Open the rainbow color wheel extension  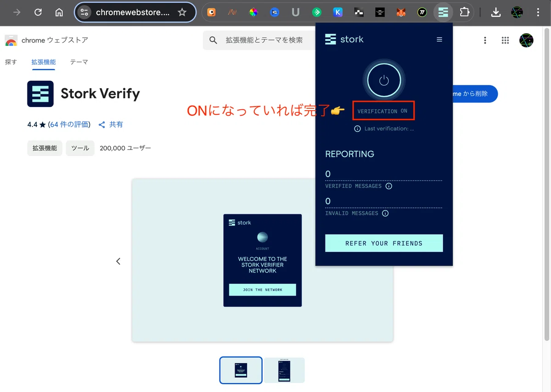(x=253, y=12)
